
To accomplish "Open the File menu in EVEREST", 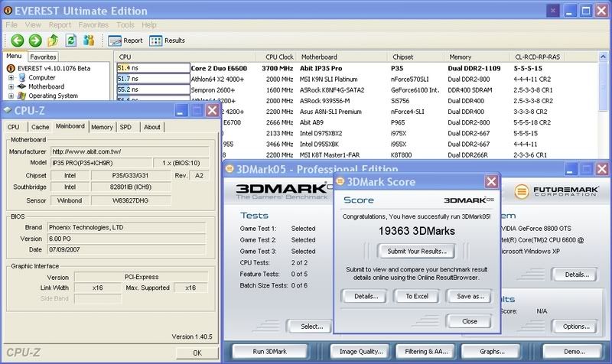I will [11, 24].
